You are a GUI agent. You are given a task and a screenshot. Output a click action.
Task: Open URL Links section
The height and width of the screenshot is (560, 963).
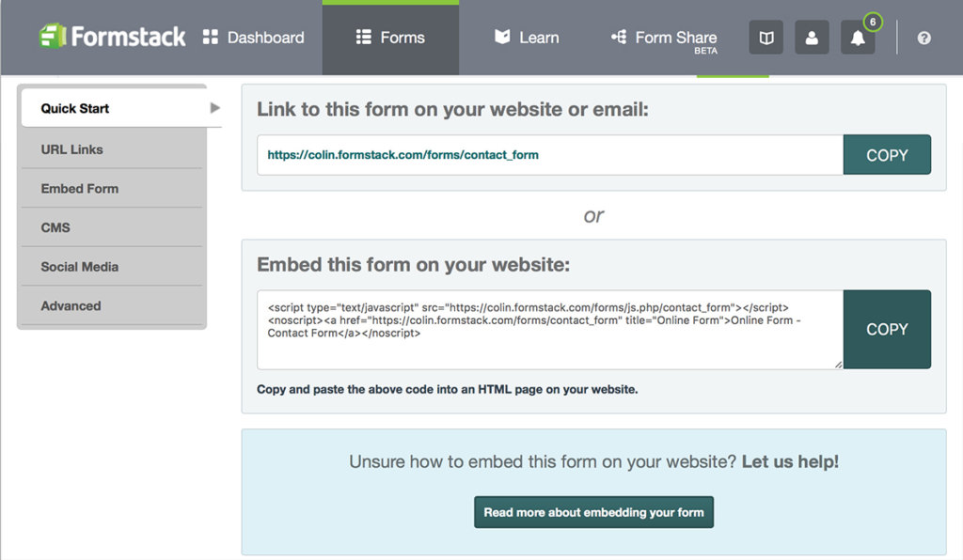tap(72, 149)
